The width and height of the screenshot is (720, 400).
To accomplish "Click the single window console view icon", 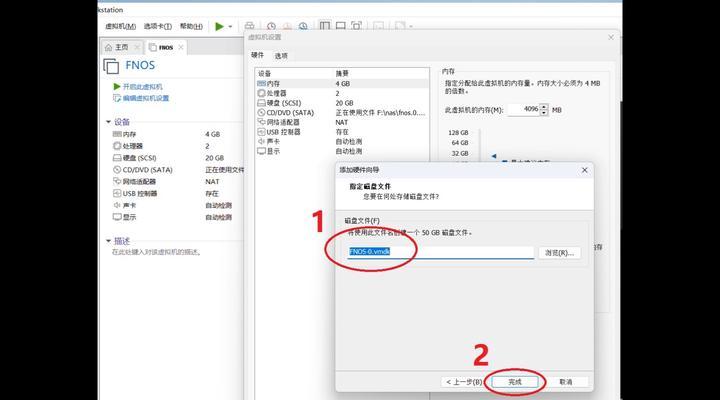I will [341, 26].
